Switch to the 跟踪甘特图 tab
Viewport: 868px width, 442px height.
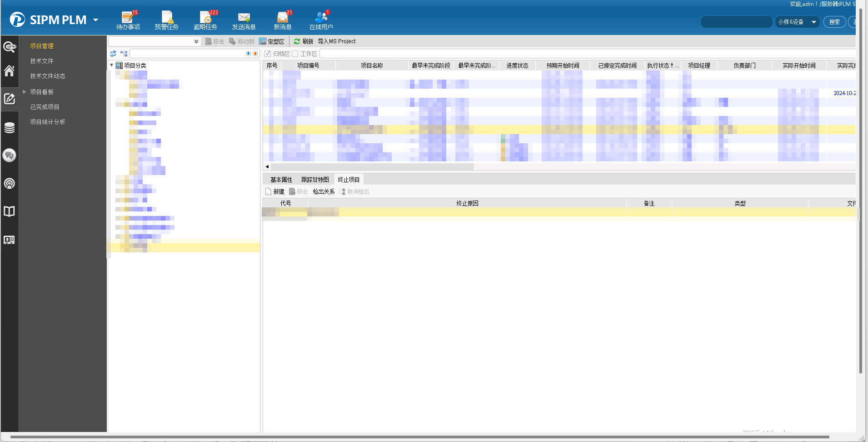(315, 180)
